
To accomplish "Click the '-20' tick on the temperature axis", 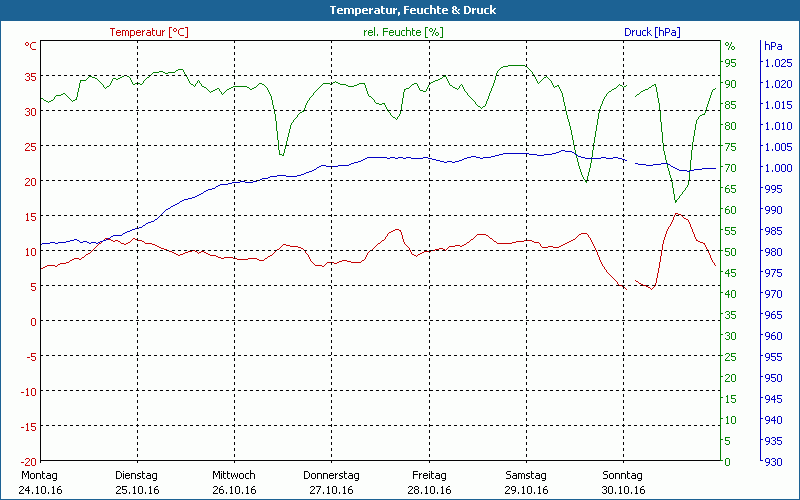I will coord(29,462).
